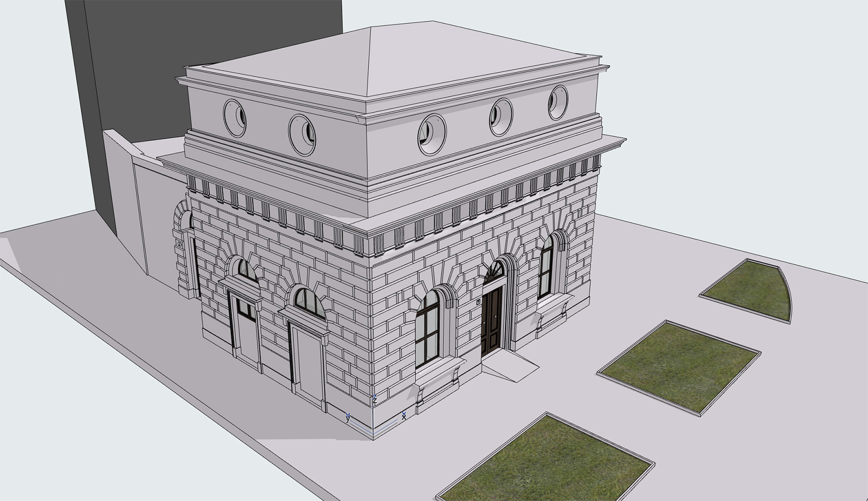Click the y axis label at building corner

(x=348, y=417)
